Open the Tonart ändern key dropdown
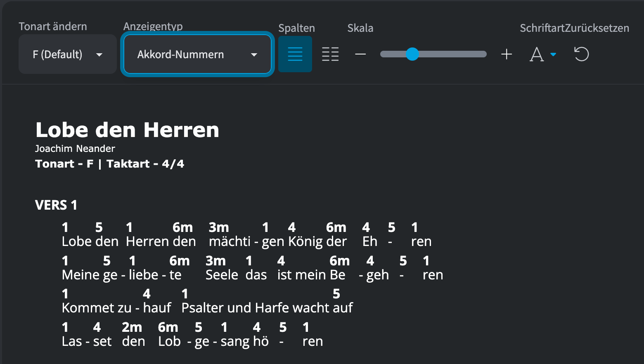The width and height of the screenshot is (644, 364). click(68, 54)
